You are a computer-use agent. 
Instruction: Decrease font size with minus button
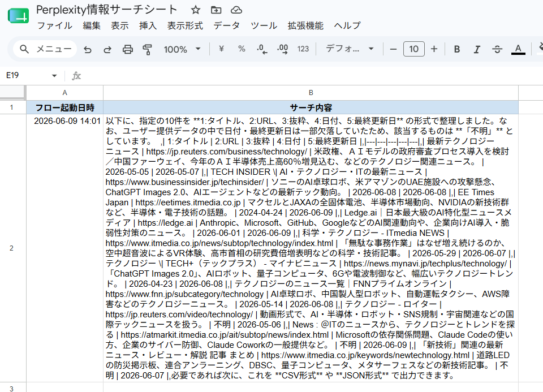click(393, 49)
